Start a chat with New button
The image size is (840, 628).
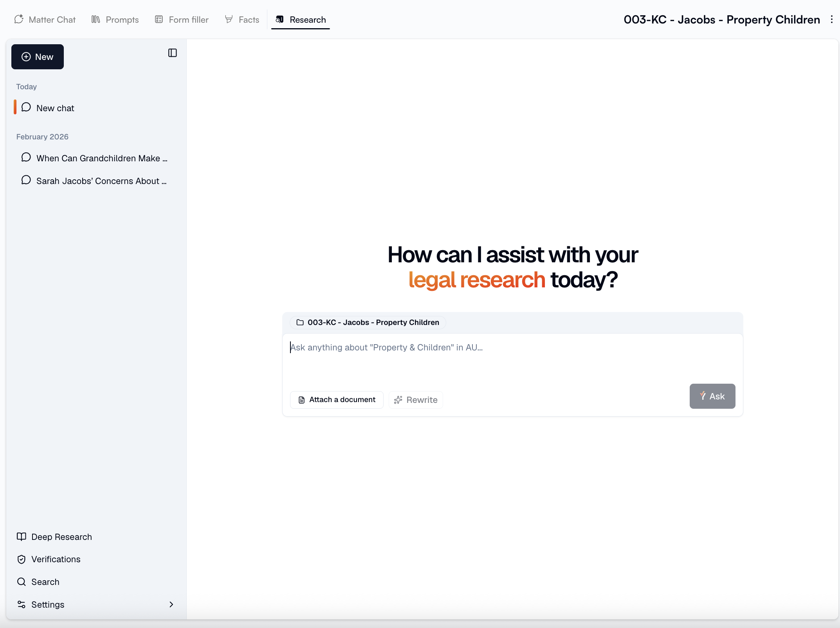tap(38, 57)
